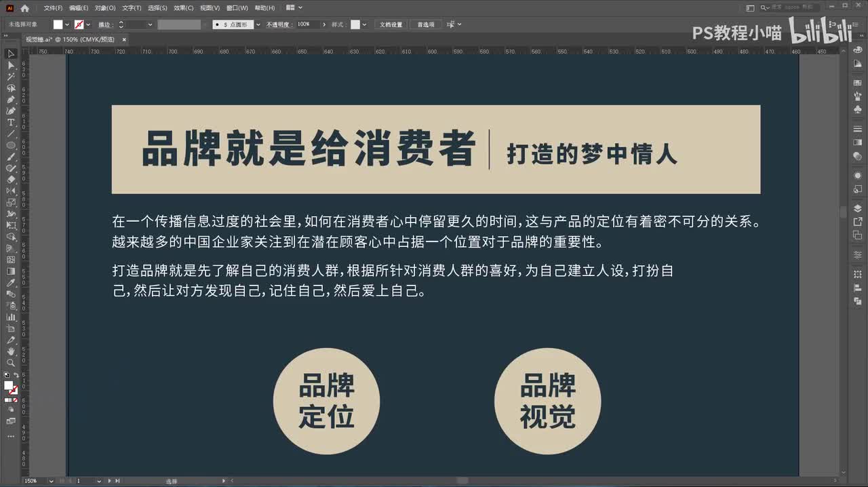
Task: Select the Ellipse tool
Action: (x=11, y=146)
